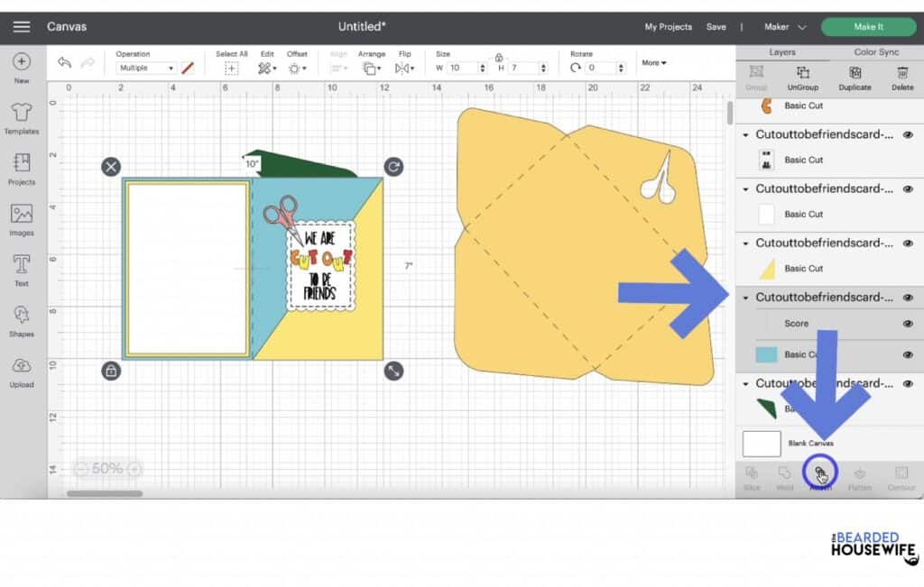Open the Templates panel
924x587 pixels.
[22, 117]
